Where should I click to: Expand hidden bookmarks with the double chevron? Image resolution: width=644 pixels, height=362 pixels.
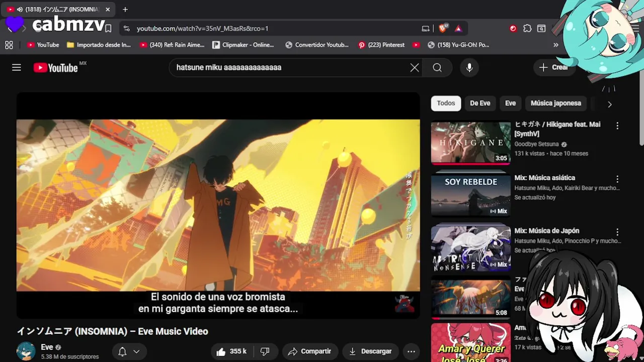coord(556,45)
